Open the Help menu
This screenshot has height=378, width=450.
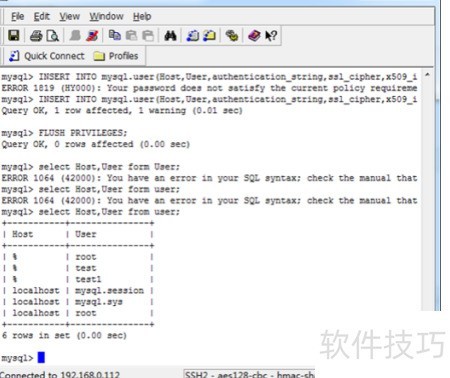pos(142,16)
